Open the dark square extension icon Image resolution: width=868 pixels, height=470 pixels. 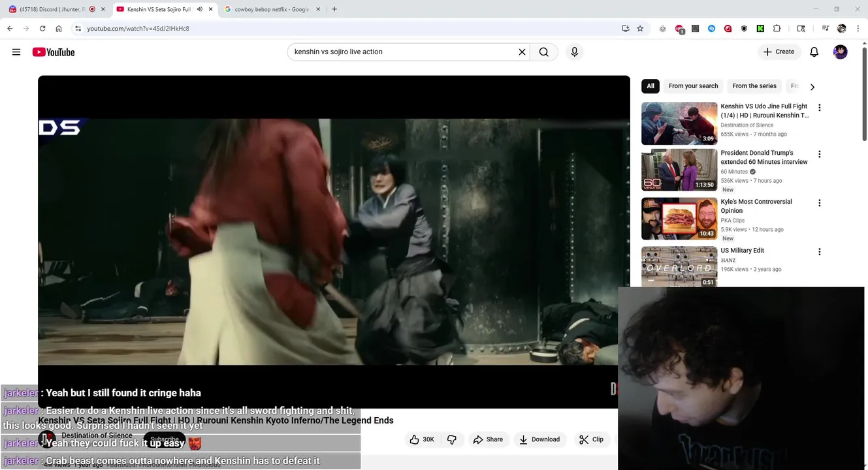point(695,29)
